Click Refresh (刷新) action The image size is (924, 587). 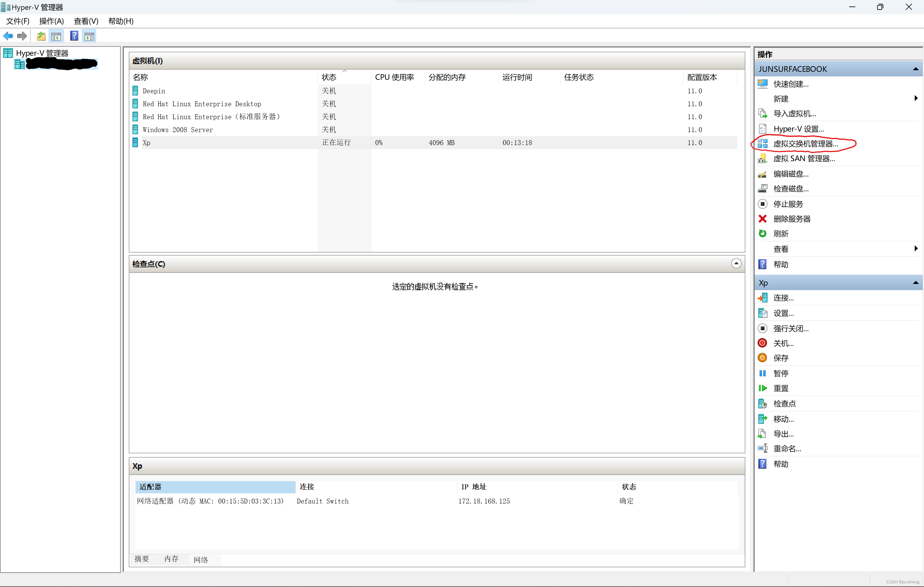click(x=780, y=234)
